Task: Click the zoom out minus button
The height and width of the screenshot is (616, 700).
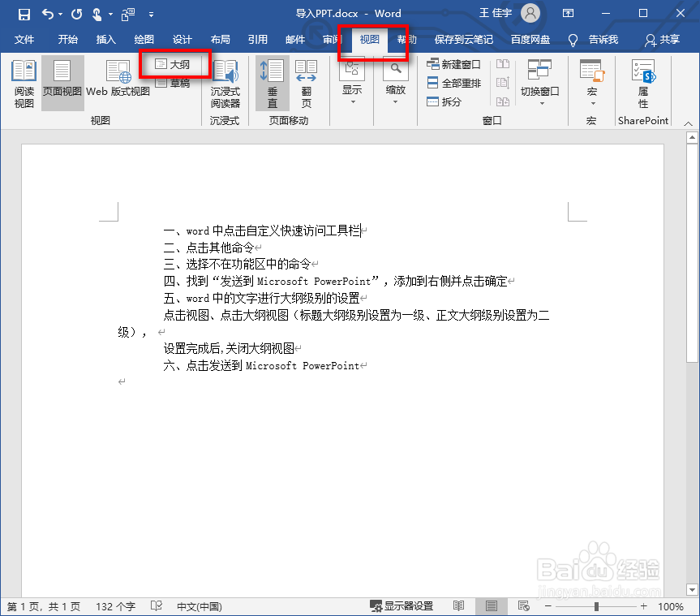Action: click(x=548, y=606)
